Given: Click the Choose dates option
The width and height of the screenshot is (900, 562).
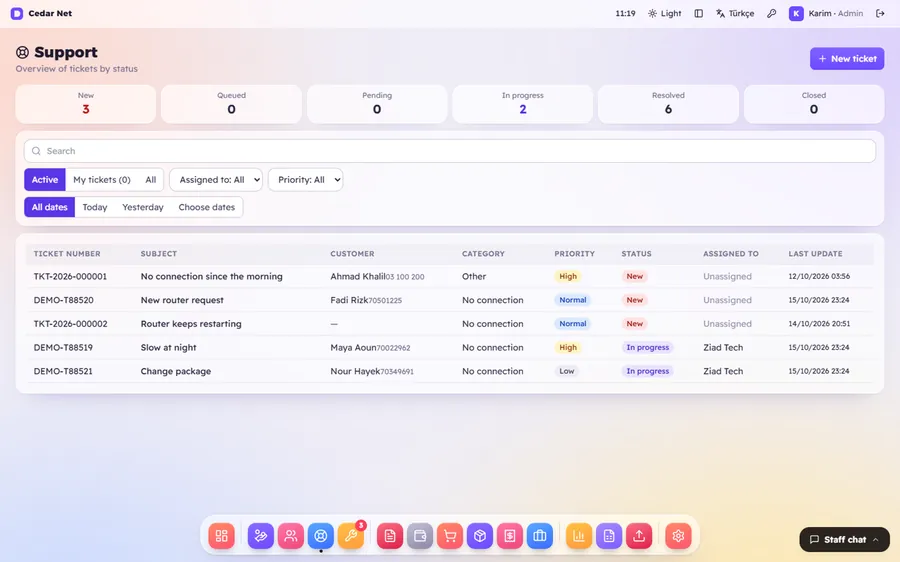Looking at the screenshot, I should (x=207, y=207).
